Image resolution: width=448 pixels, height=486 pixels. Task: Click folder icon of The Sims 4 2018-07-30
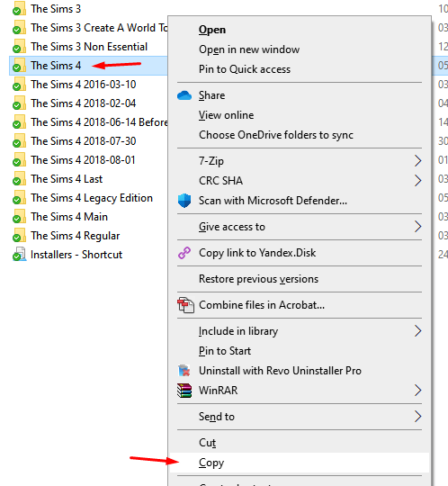(19, 141)
